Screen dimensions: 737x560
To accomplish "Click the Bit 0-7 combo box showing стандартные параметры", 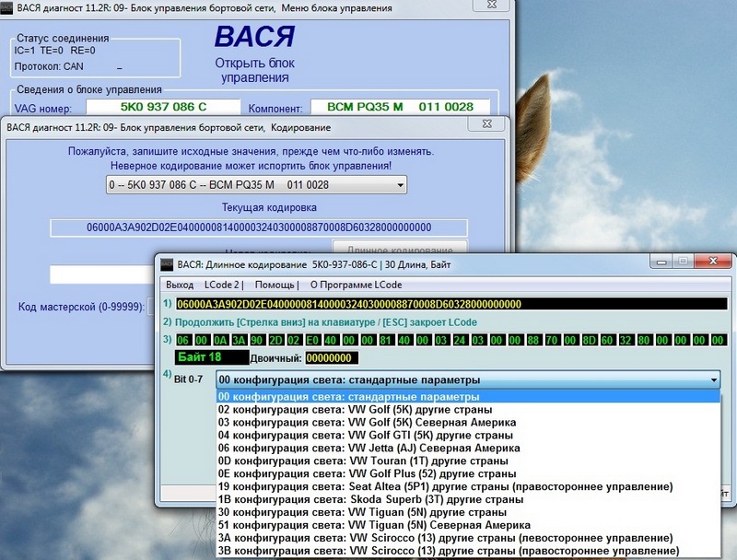I will point(468,379).
